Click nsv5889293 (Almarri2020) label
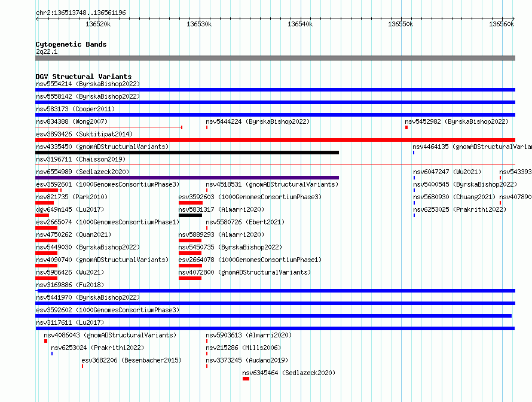 coord(221,234)
